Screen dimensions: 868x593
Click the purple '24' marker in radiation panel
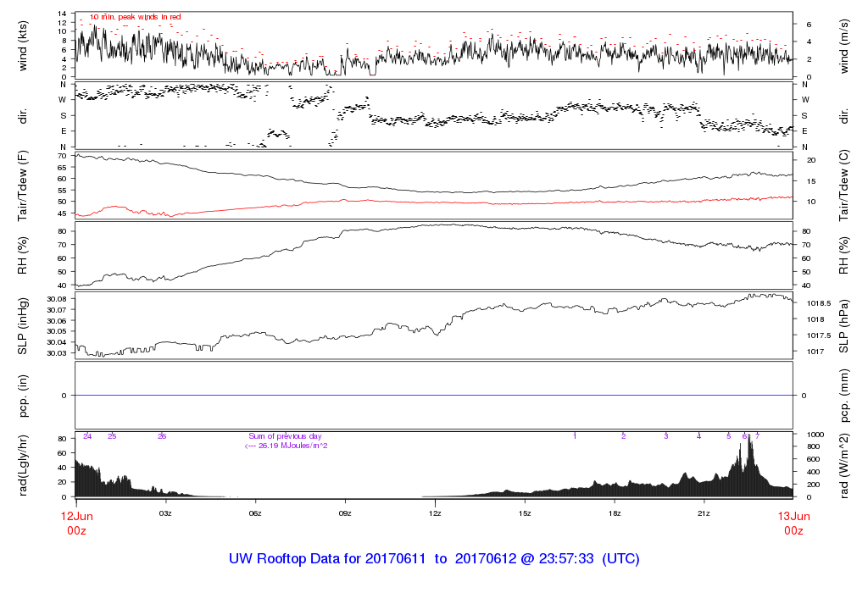(x=87, y=436)
